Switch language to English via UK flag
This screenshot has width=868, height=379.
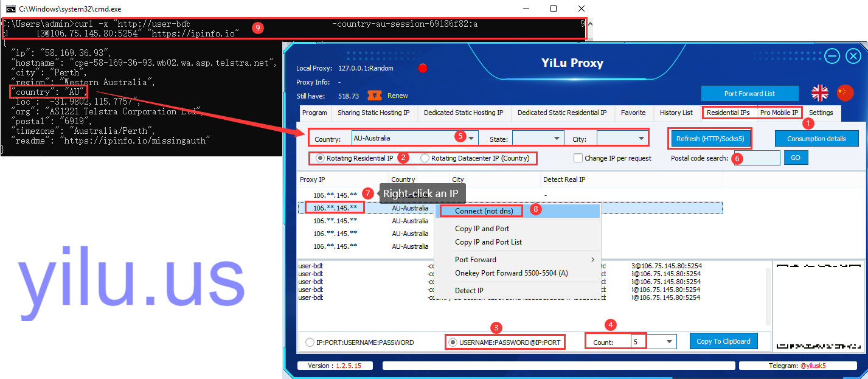[x=820, y=93]
